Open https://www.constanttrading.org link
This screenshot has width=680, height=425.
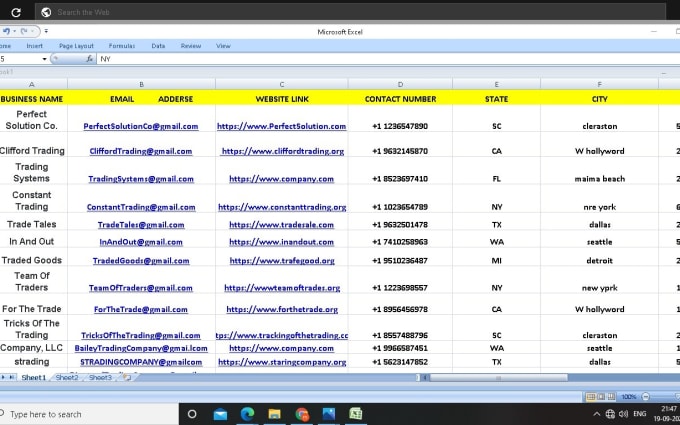(x=282, y=207)
